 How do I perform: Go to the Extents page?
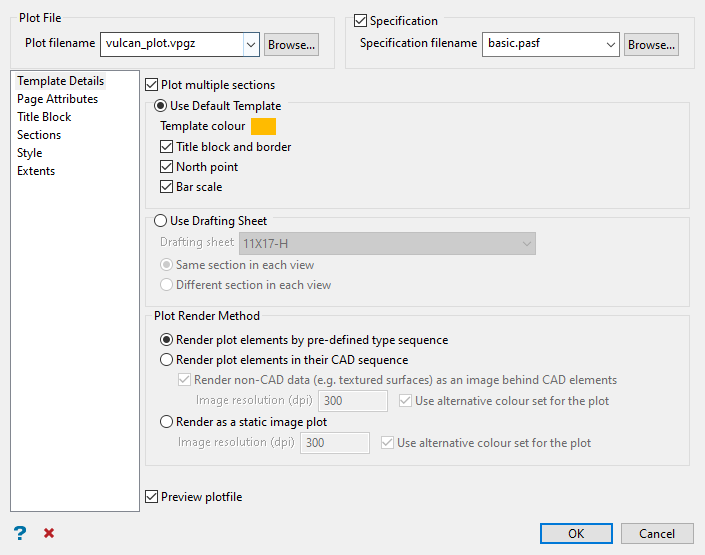tap(36, 171)
